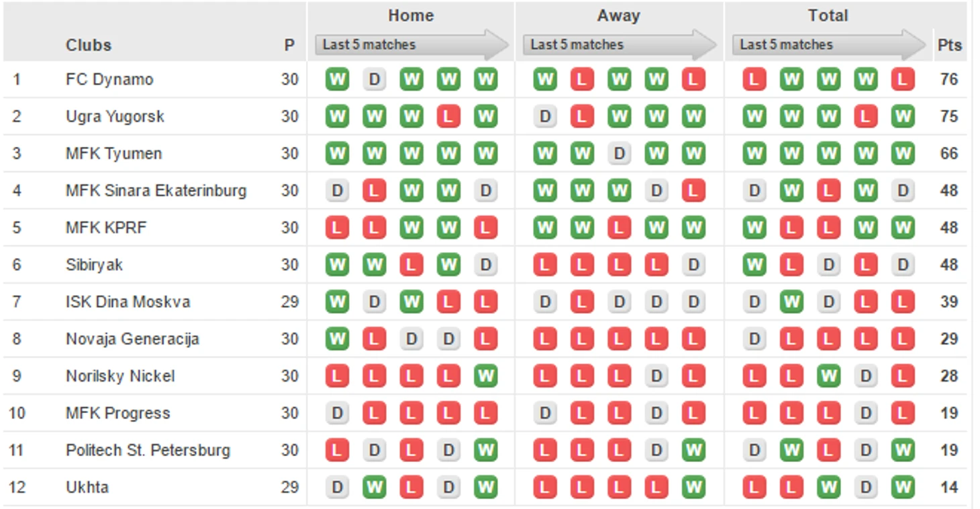
Task: Open the MFK KPRF club link
Action: [106, 228]
